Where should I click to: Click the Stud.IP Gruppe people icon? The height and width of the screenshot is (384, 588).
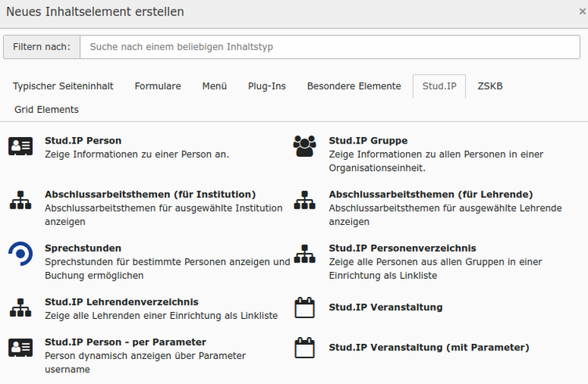click(304, 147)
